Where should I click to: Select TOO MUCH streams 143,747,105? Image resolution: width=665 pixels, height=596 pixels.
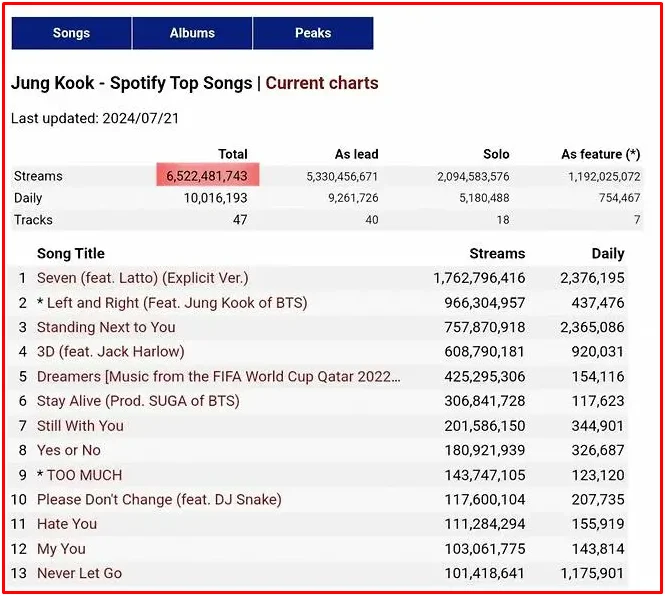click(485, 475)
